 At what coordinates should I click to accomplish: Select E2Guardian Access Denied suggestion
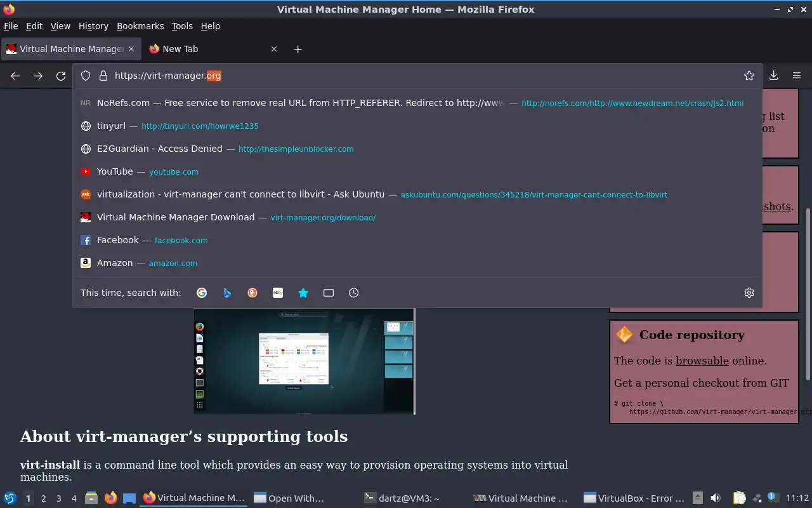coord(417,149)
